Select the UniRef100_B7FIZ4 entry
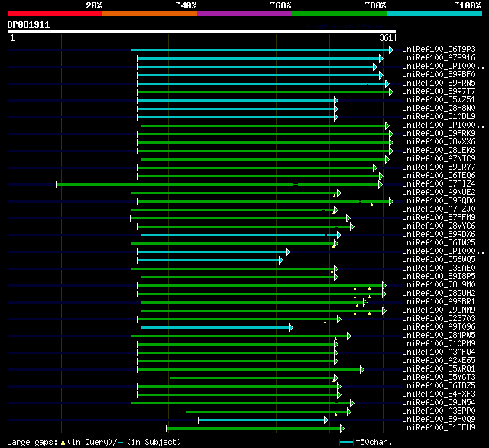 [x=439, y=184]
